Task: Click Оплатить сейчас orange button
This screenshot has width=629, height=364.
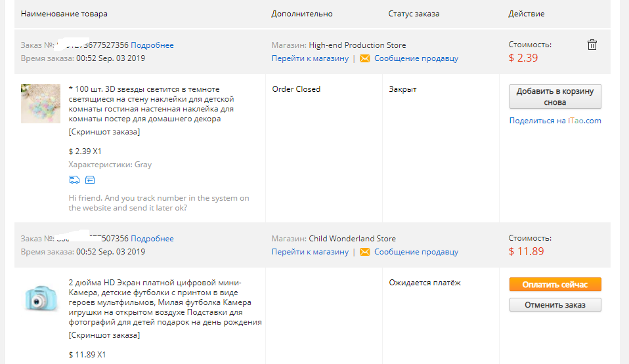Action: point(555,285)
